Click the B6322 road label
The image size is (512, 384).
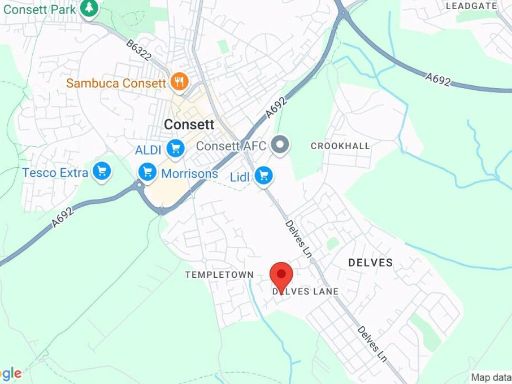139,50
